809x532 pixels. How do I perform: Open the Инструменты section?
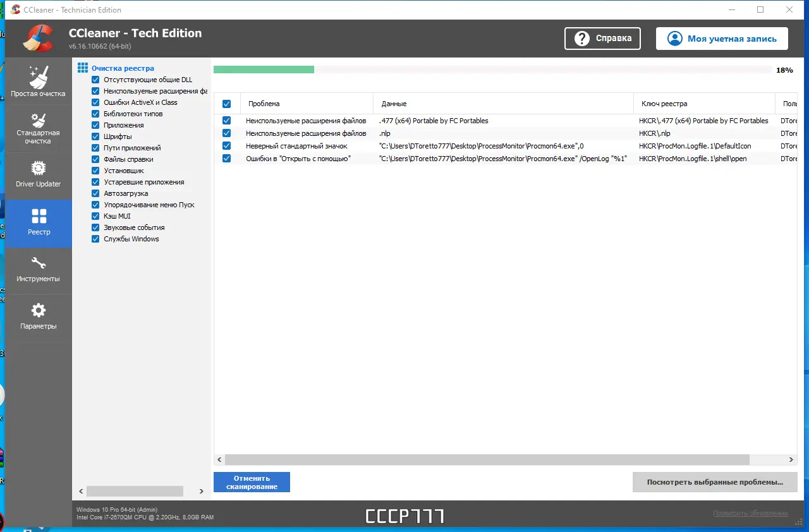(x=38, y=270)
